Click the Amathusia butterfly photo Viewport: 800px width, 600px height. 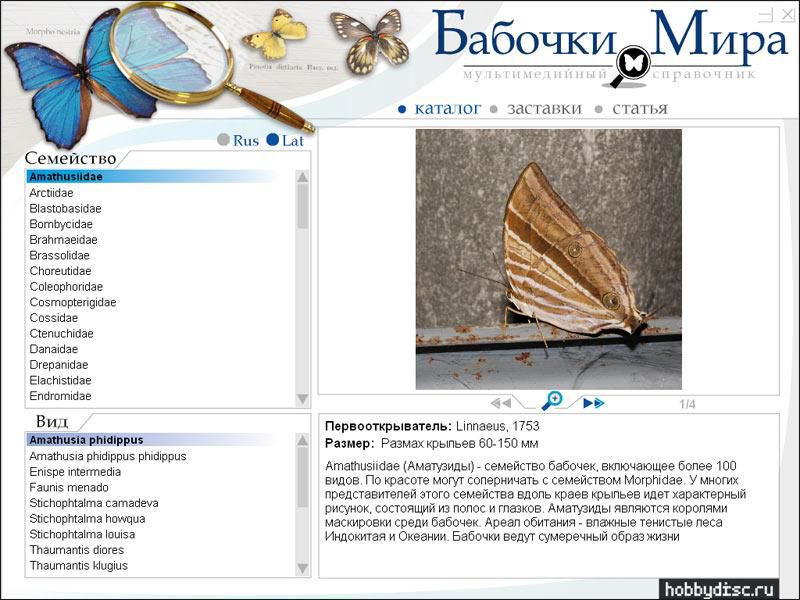click(x=548, y=259)
